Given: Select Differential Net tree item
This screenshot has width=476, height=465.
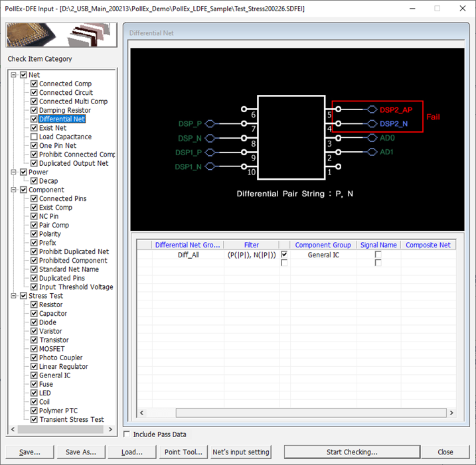Looking at the screenshot, I should pyautogui.click(x=62, y=119).
